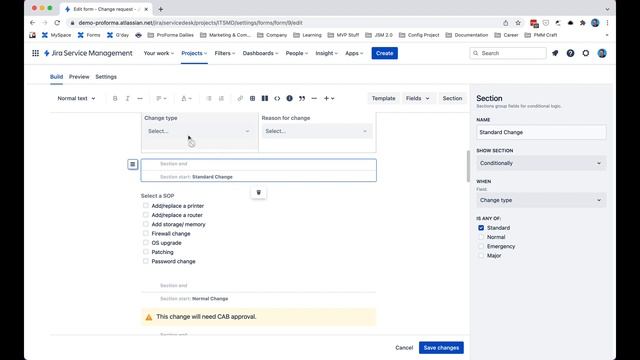
Task: Click Save changes
Action: click(x=441, y=348)
